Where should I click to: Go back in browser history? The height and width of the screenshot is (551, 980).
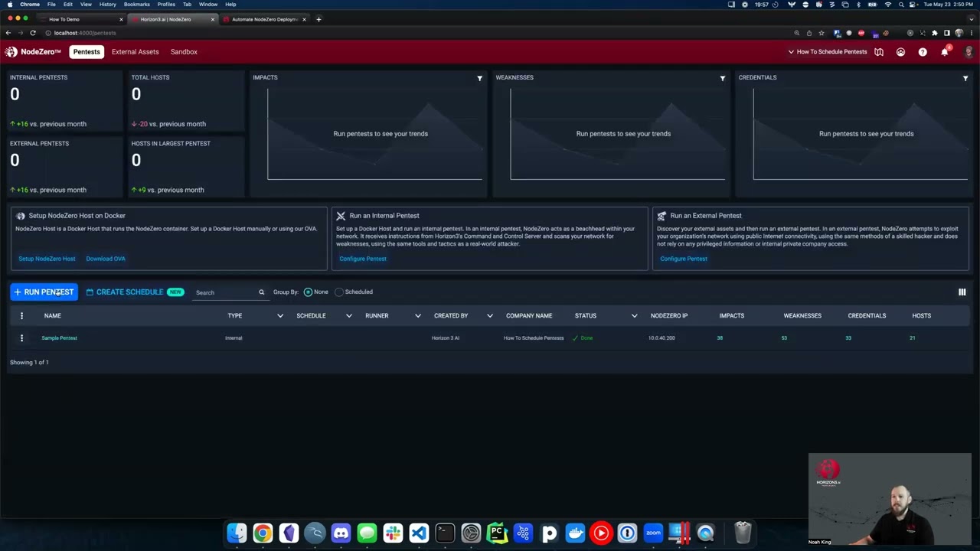tap(8, 33)
